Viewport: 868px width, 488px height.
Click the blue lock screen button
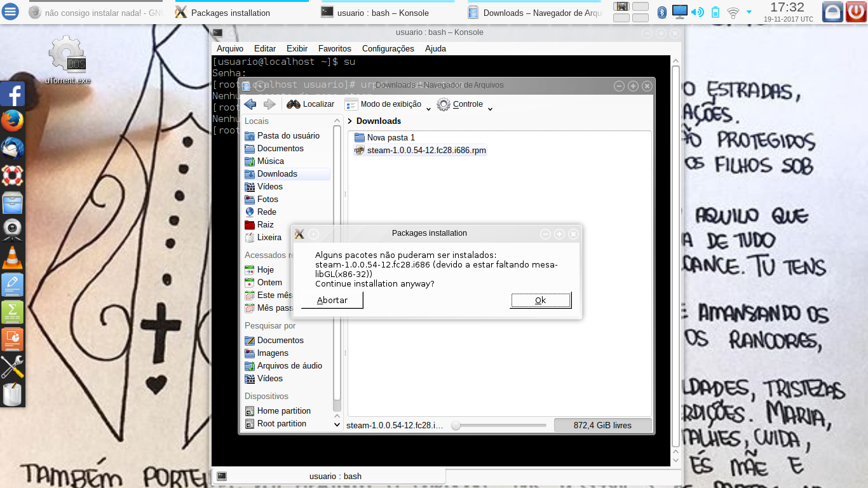(x=832, y=12)
